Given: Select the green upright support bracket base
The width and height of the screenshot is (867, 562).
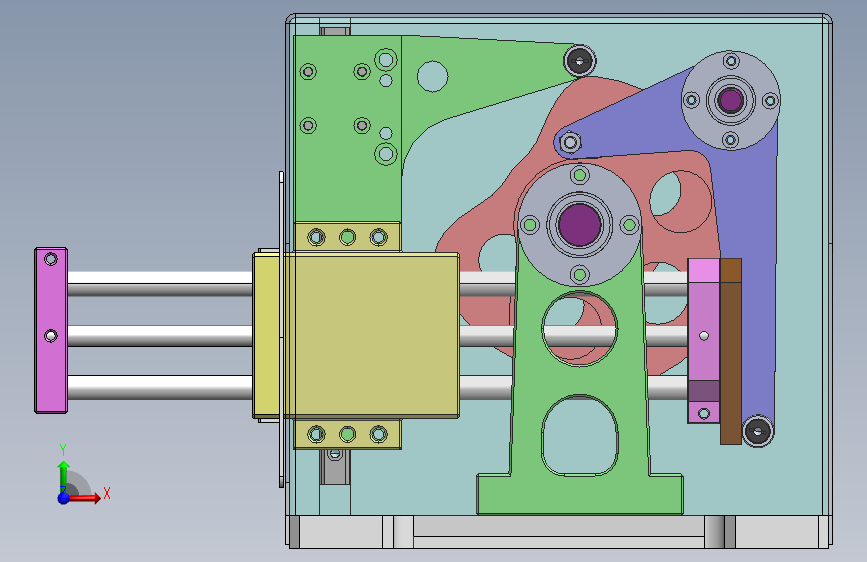Looking at the screenshot, I should (x=579, y=494).
